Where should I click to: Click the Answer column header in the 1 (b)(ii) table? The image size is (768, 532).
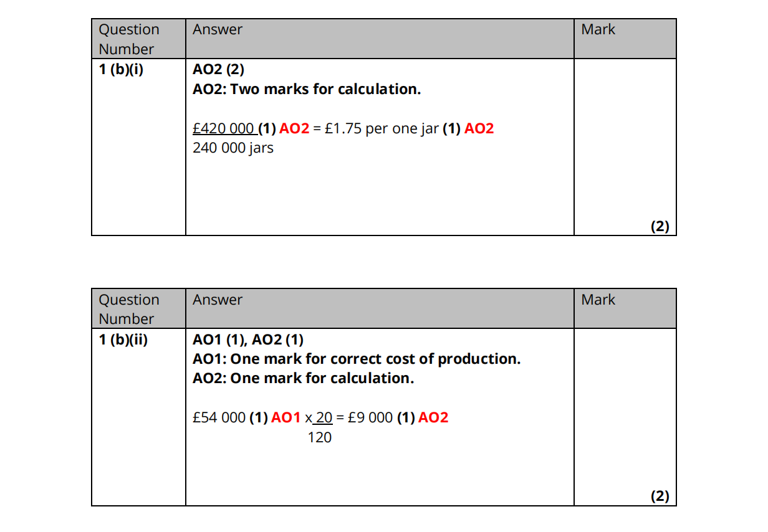217,300
